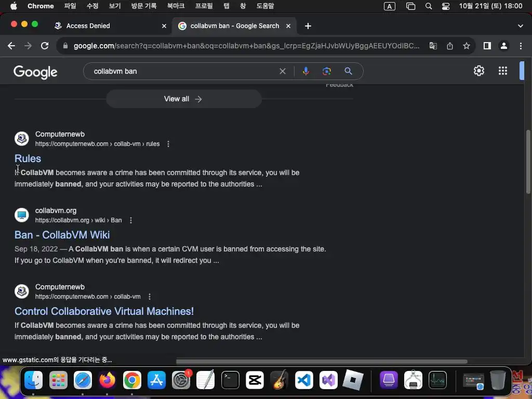Open more options for Rules result
Image resolution: width=532 pixels, height=399 pixels.
tap(168, 144)
